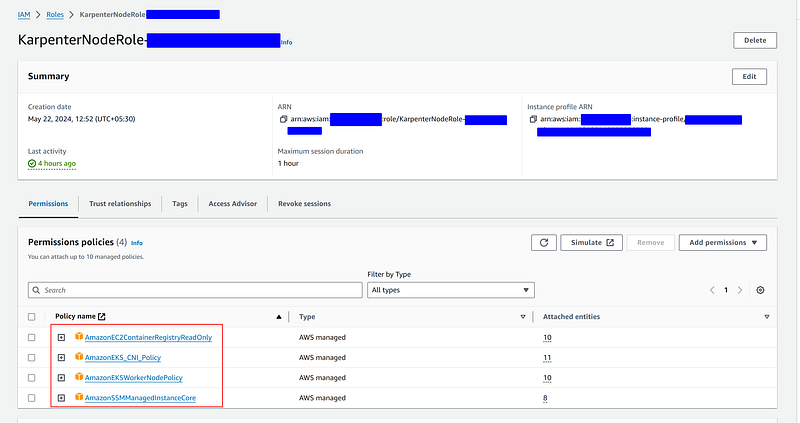Expand the AmazonEC2ContainerRegistryReadOnly policy details
Image resolution: width=800 pixels, height=423 pixels.
pyautogui.click(x=61, y=338)
